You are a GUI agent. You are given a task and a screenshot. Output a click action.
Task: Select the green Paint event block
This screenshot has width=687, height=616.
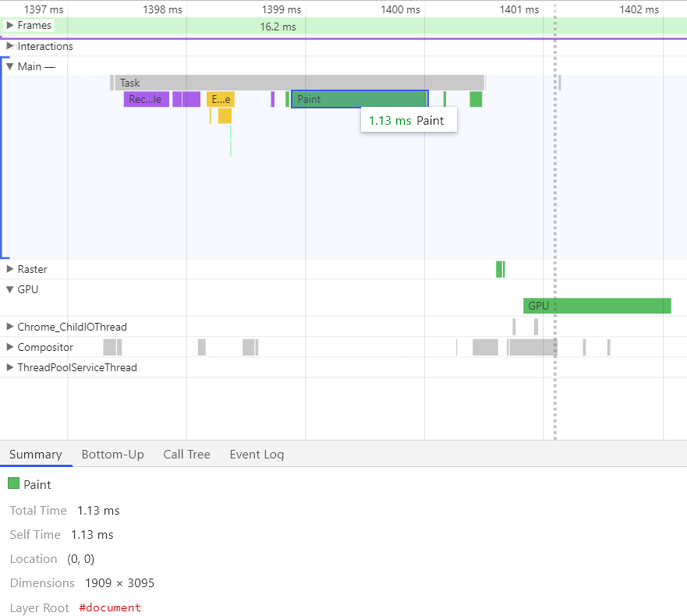[359, 100]
